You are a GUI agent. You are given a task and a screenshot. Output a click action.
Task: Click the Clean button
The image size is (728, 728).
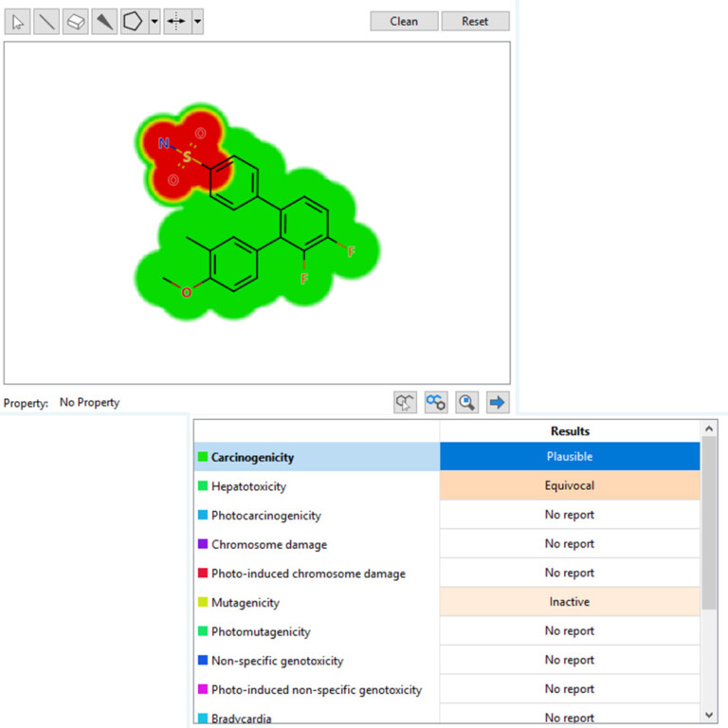[x=404, y=22]
